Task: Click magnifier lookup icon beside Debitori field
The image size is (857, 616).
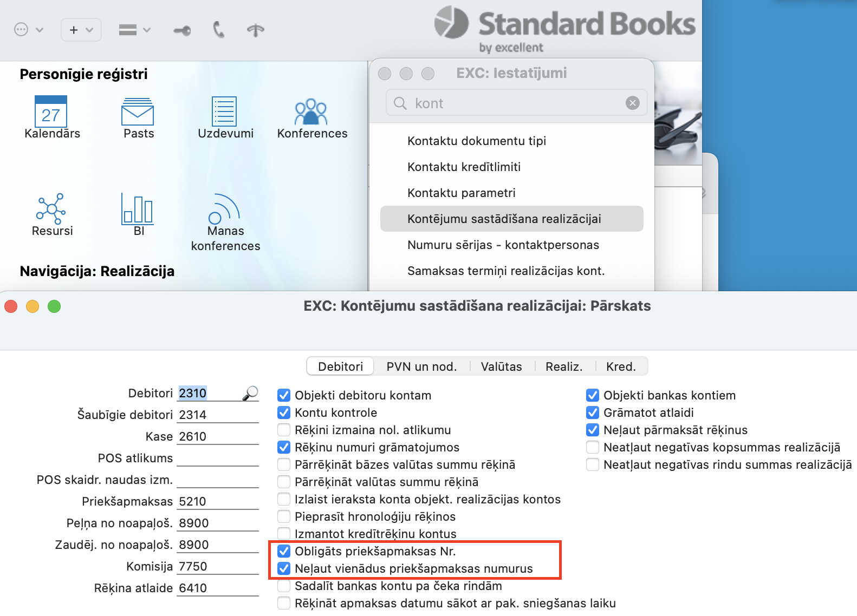Action: [x=250, y=393]
